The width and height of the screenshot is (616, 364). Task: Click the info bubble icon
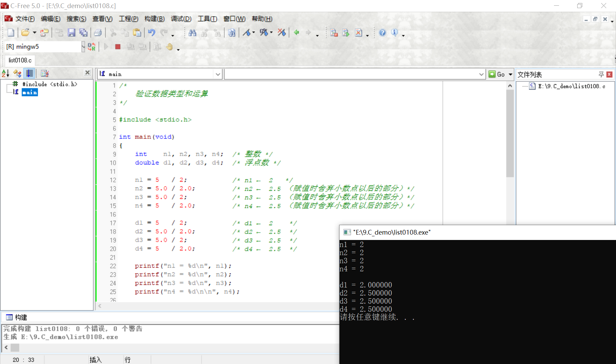(x=394, y=32)
